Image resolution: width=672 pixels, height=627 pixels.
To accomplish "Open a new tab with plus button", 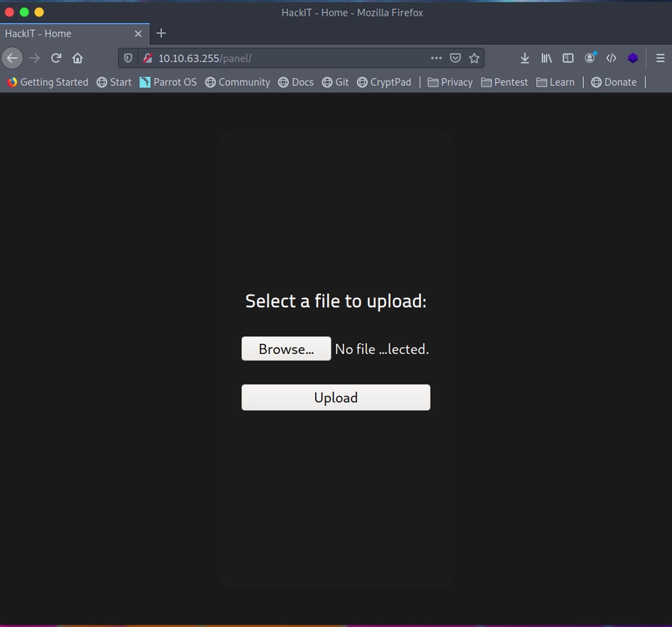I will click(x=161, y=34).
